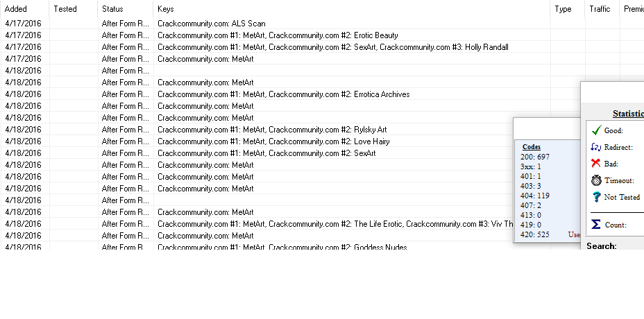
Task: Click the Statistics heading
Action: click(627, 114)
